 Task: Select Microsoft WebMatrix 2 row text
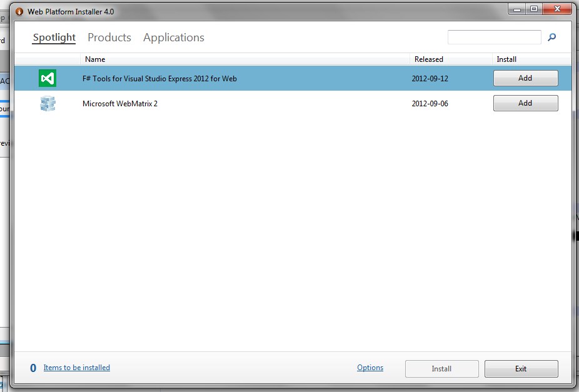120,104
